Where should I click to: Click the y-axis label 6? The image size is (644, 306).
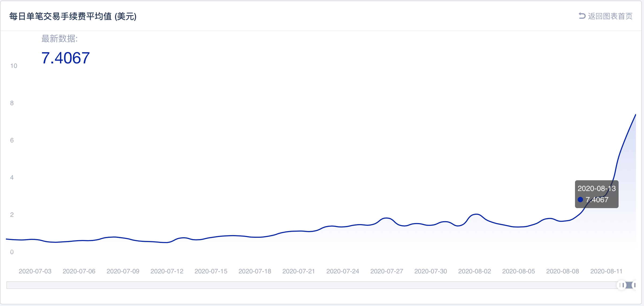click(x=12, y=140)
